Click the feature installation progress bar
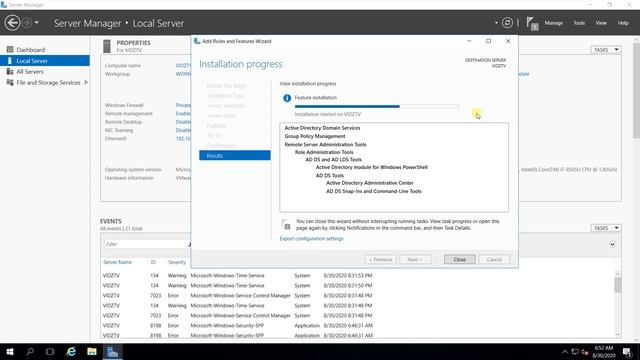This screenshot has height=360, width=640. point(376,106)
